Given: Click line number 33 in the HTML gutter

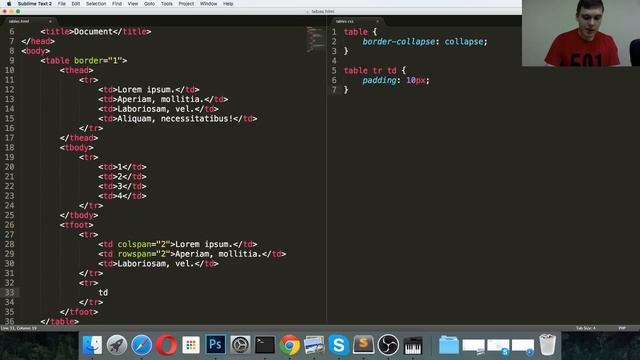Looking at the screenshot, I should pyautogui.click(x=9, y=293).
